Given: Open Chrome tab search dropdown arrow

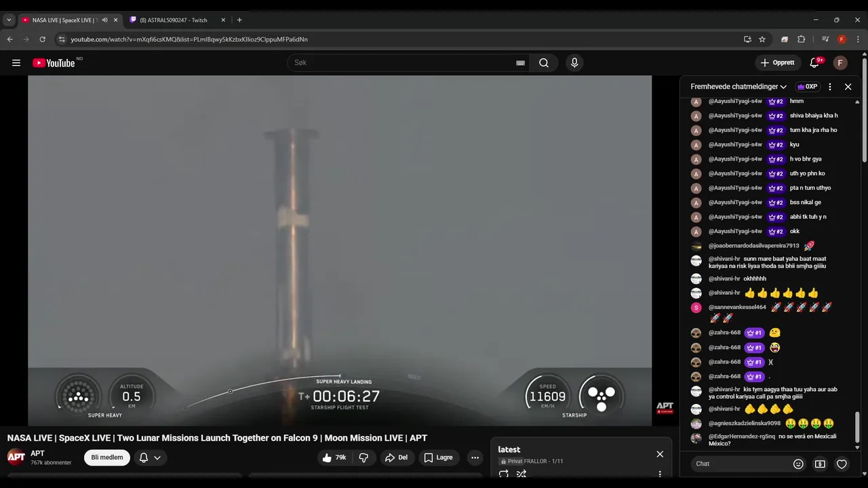Looking at the screenshot, I should [9, 20].
